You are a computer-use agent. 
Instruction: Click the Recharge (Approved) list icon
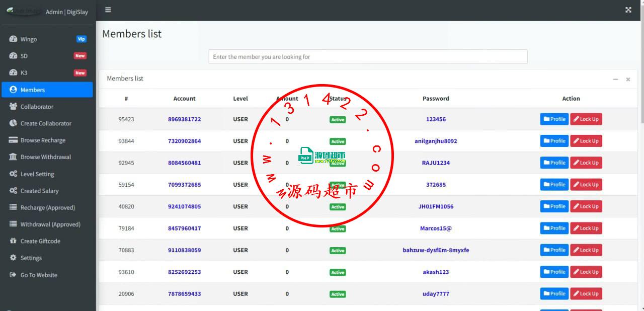(13, 207)
